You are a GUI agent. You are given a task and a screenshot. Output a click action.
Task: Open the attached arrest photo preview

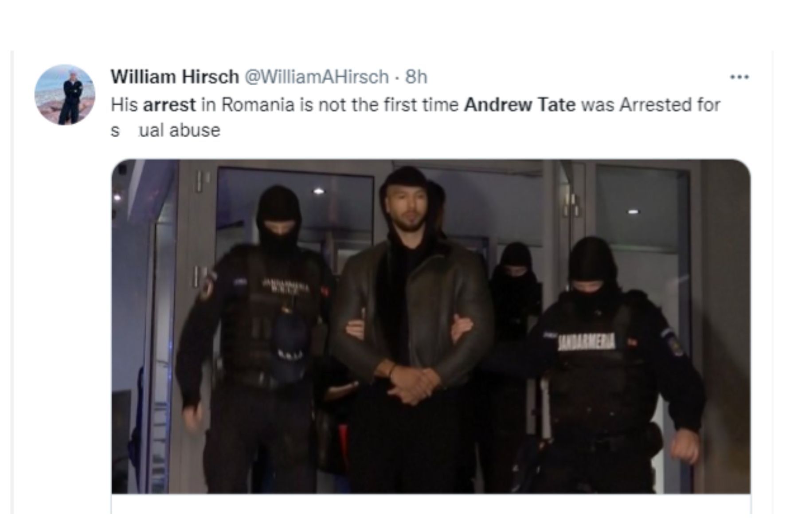431,326
